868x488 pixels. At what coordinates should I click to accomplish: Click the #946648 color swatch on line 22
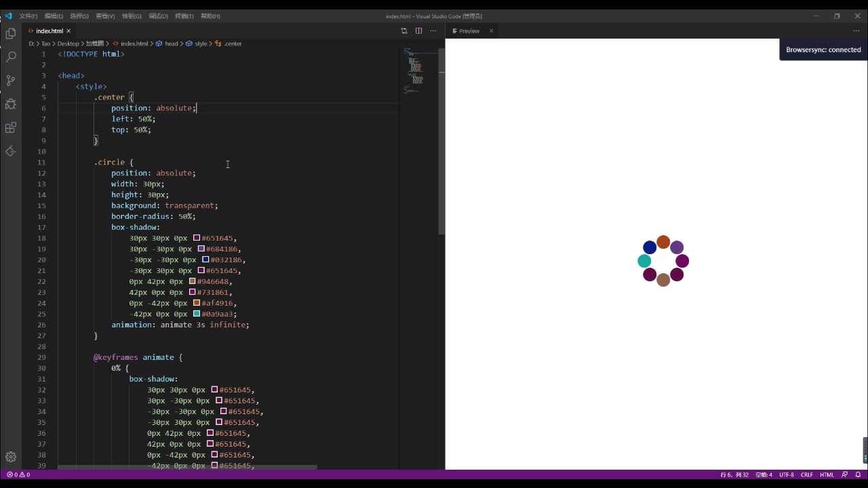click(x=193, y=281)
